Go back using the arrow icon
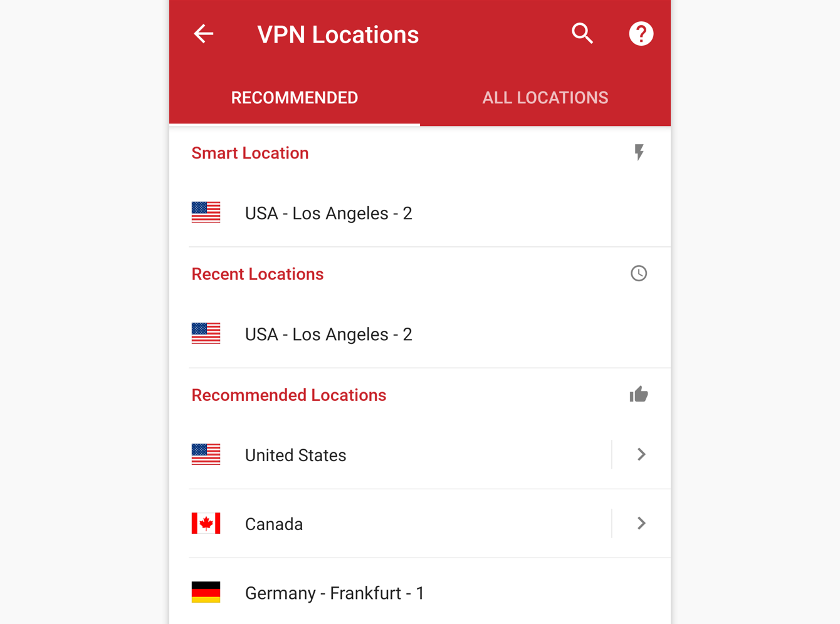 (204, 34)
